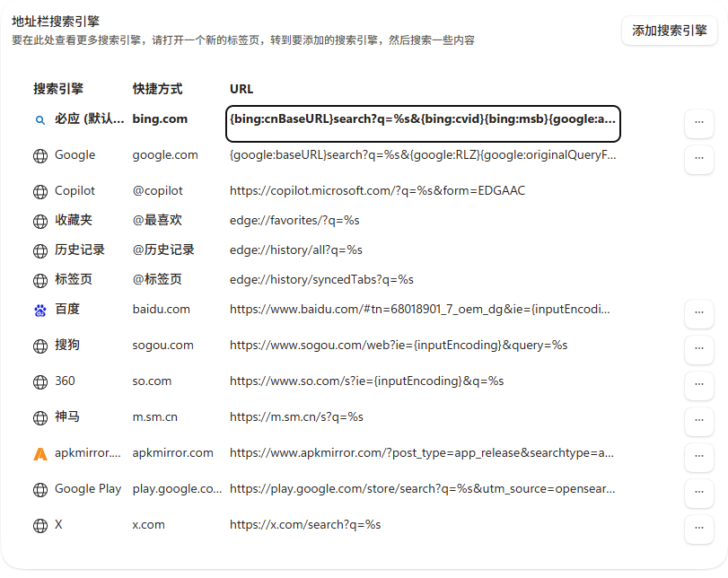
Task: Click the apkmirror.com shortcut text
Action: pyautogui.click(x=172, y=453)
